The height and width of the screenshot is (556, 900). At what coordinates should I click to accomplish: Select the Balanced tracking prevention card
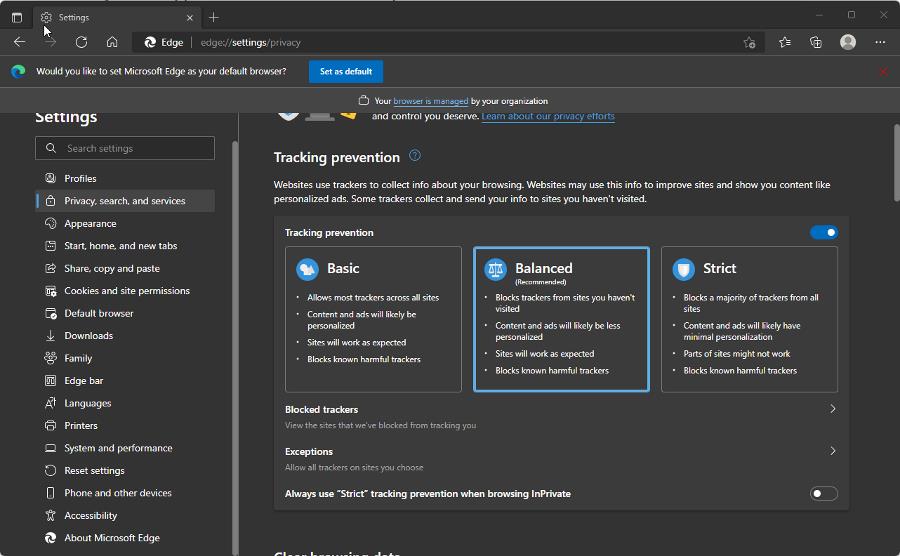(561, 319)
